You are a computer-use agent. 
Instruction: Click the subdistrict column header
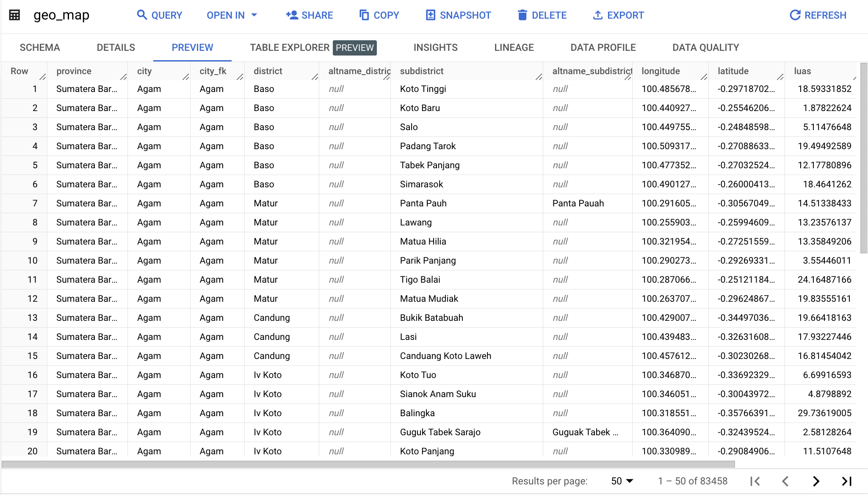coord(422,71)
